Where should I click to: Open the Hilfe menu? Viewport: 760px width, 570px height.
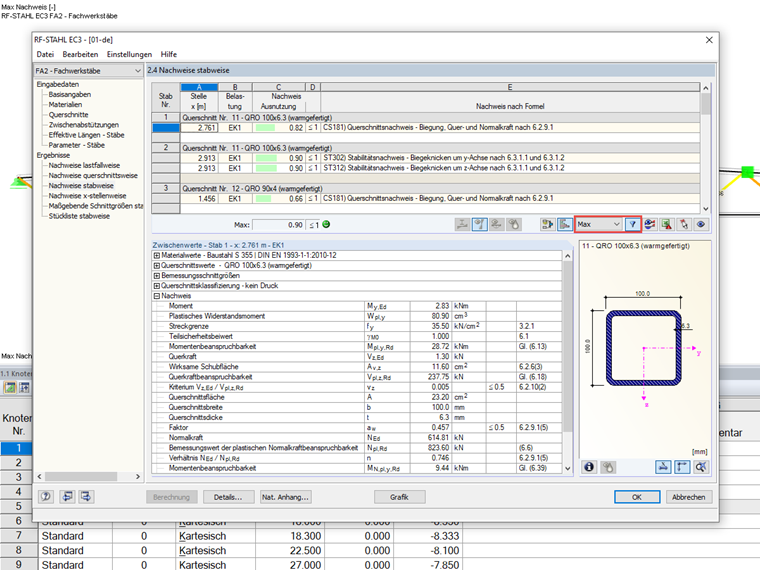pos(169,54)
